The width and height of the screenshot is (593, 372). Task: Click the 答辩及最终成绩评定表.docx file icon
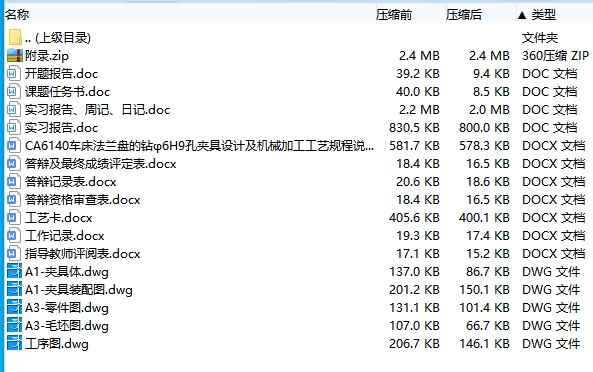click(x=13, y=164)
